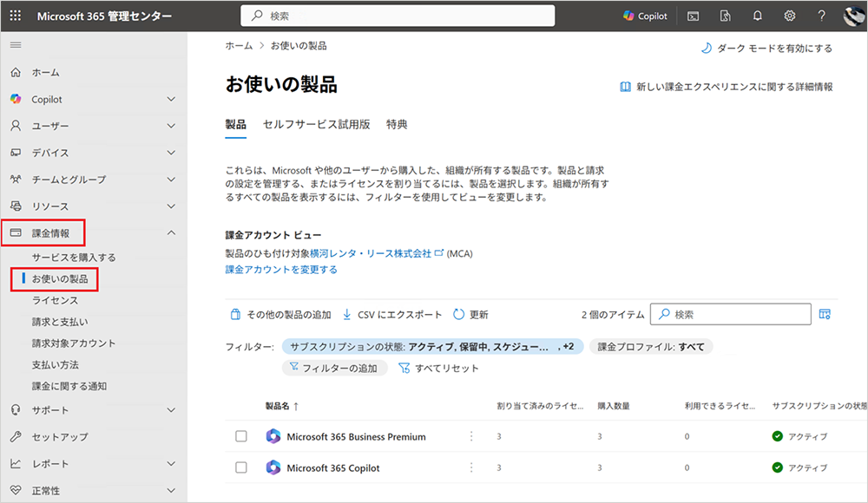Click the 更新 refresh button
This screenshot has width=868, height=503.
point(470,315)
